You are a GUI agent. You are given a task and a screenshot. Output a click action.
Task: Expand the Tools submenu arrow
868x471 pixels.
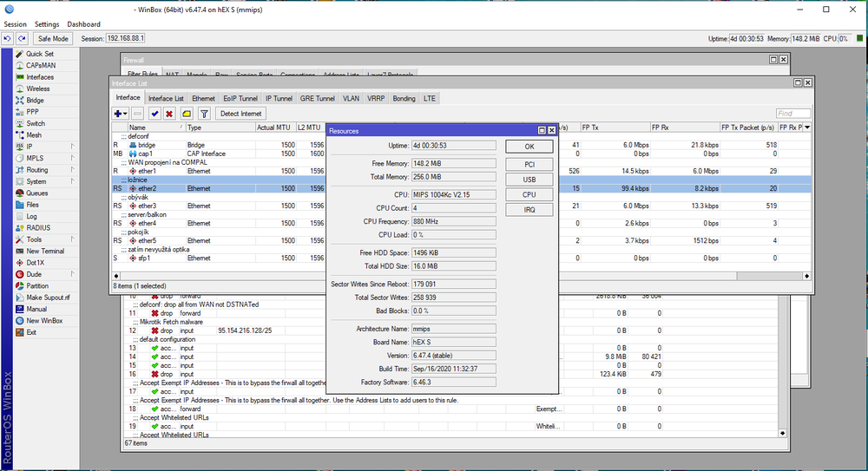click(x=72, y=239)
